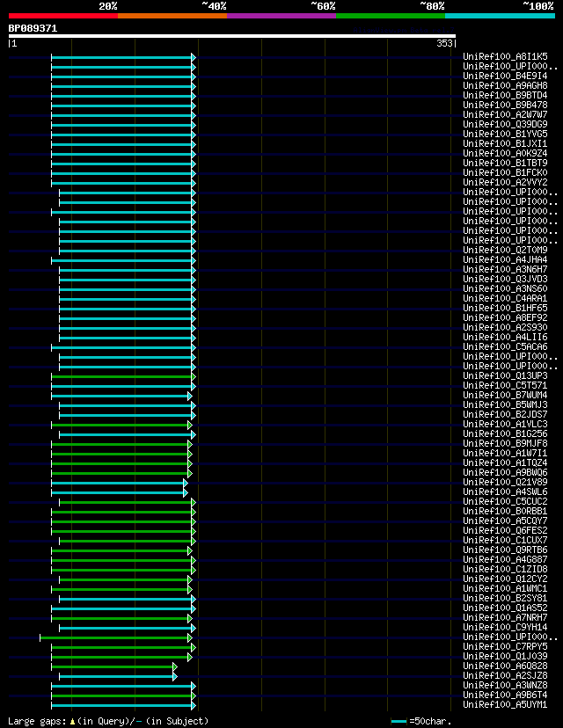This screenshot has height=728, width=563.
Task: Select the UniRef100_A4G887 label
Action: pos(505,560)
